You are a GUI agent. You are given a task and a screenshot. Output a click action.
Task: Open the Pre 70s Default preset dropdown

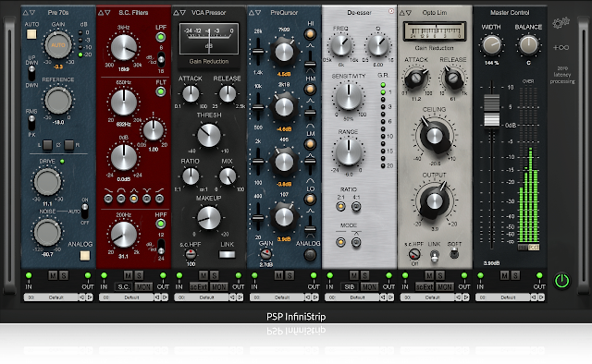52,297
